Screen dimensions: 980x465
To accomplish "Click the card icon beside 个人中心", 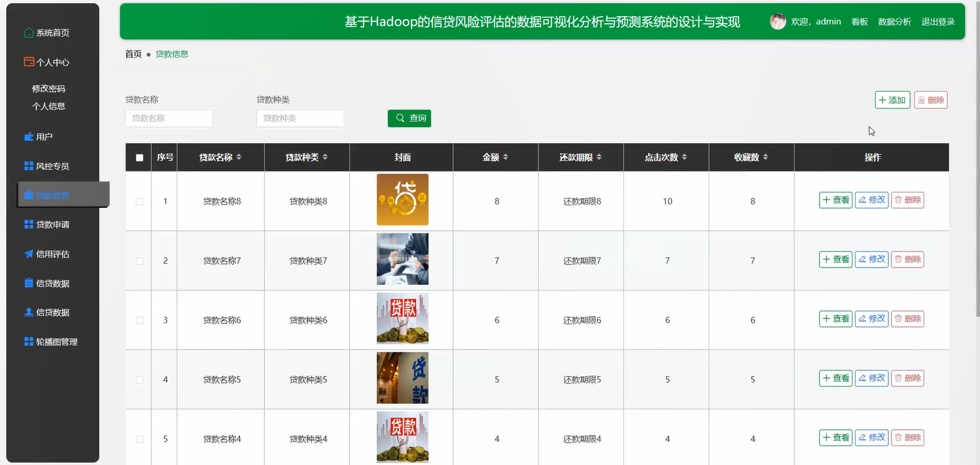I will 28,62.
